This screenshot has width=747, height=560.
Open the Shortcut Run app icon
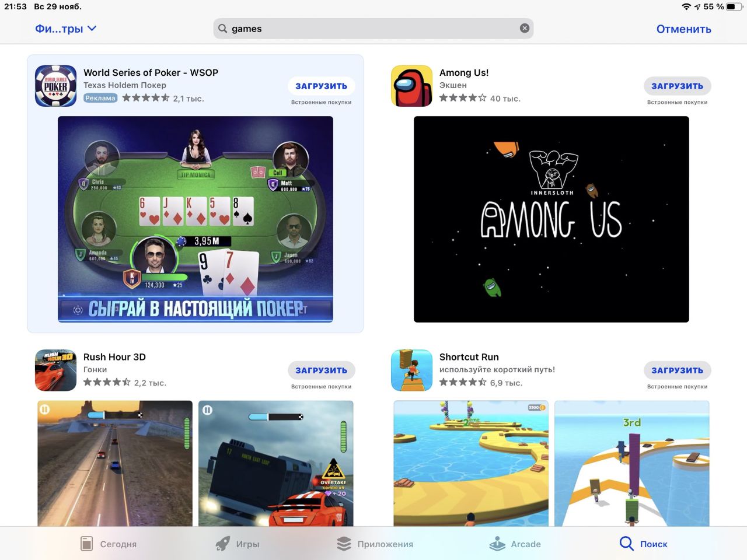point(411,370)
